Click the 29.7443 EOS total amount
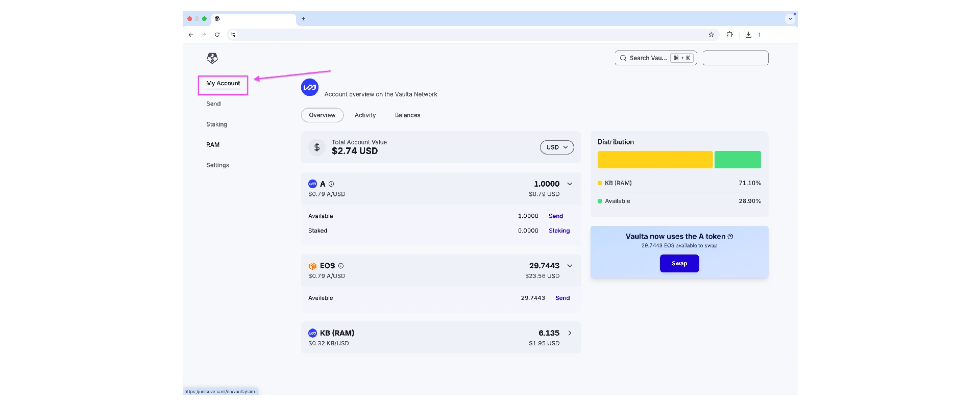The image size is (980, 407). (544, 266)
